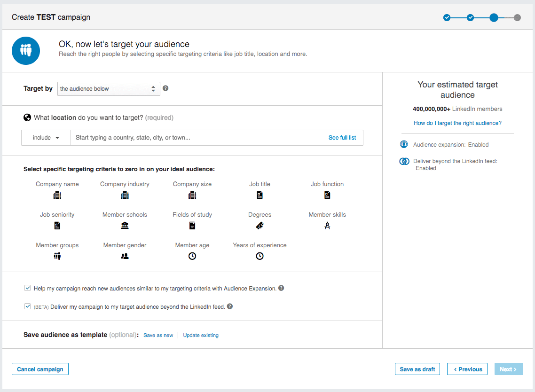Select the Job seniority criteria label
535x392 pixels.
tap(57, 215)
